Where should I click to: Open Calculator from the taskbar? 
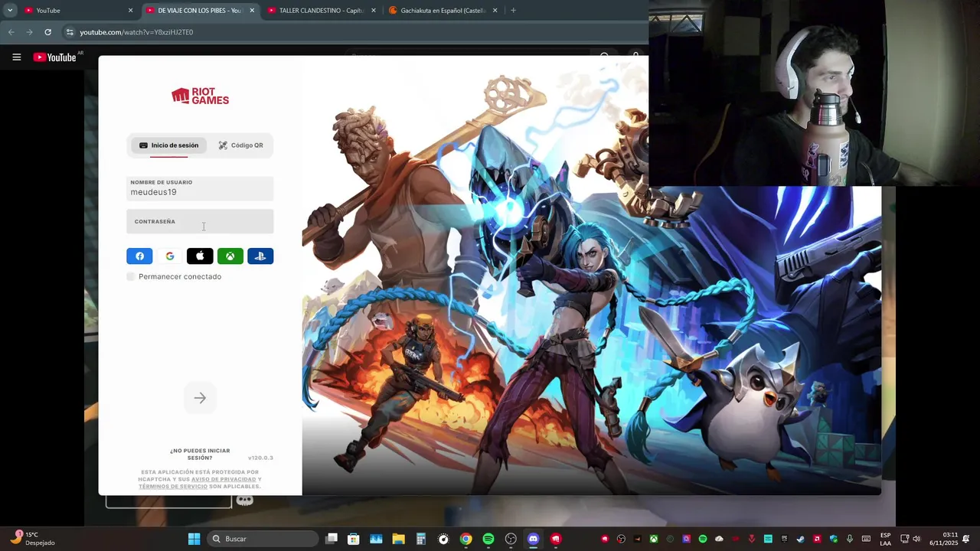click(x=420, y=539)
